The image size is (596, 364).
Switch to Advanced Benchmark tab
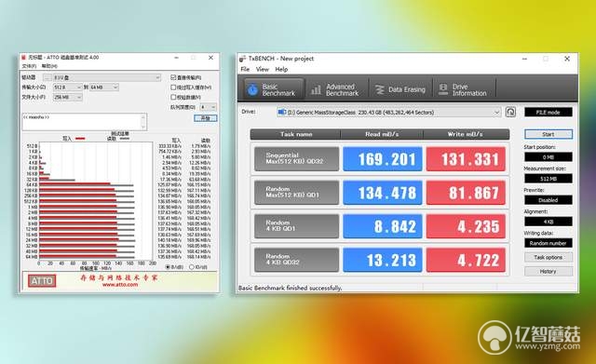(x=335, y=89)
